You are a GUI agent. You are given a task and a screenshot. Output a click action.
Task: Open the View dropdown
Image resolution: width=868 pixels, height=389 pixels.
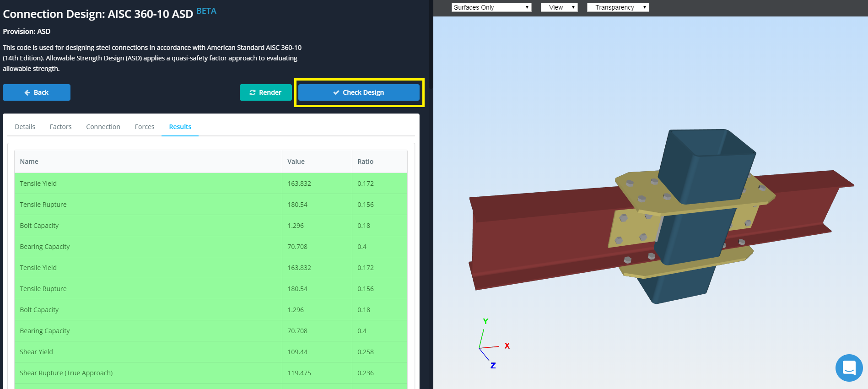point(559,7)
